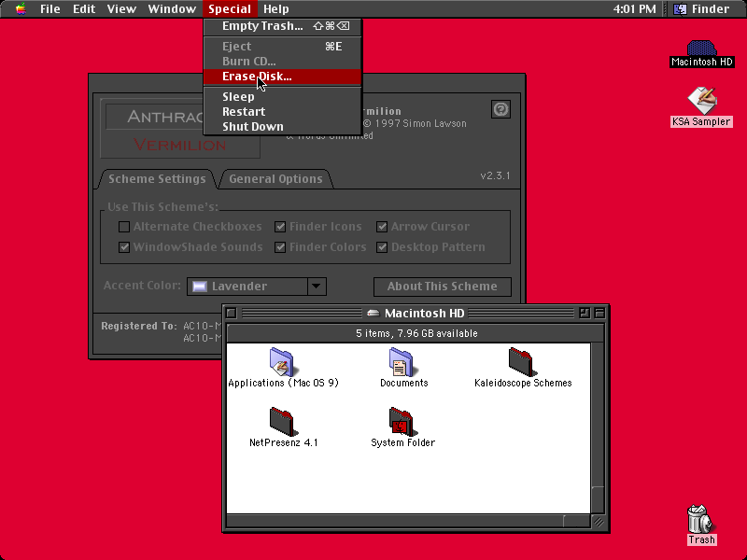Select the Kaleidoscope Schemes folder icon
This screenshot has width=747, height=560.
coord(523,362)
